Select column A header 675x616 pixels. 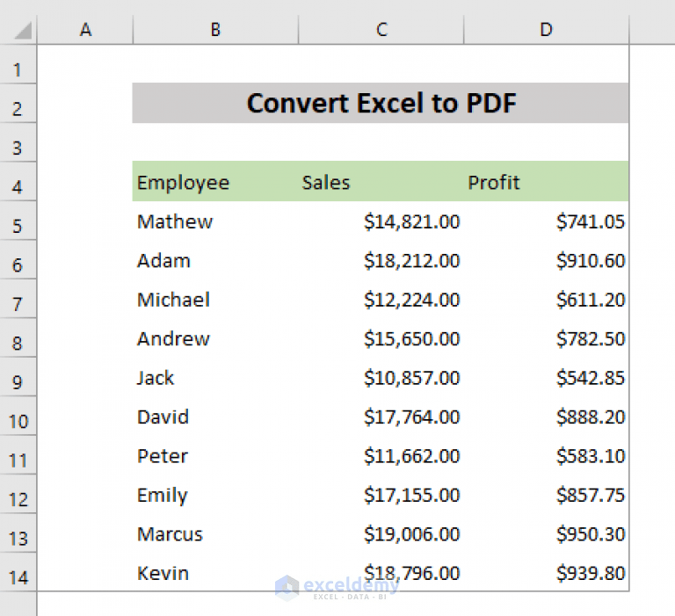pos(85,30)
